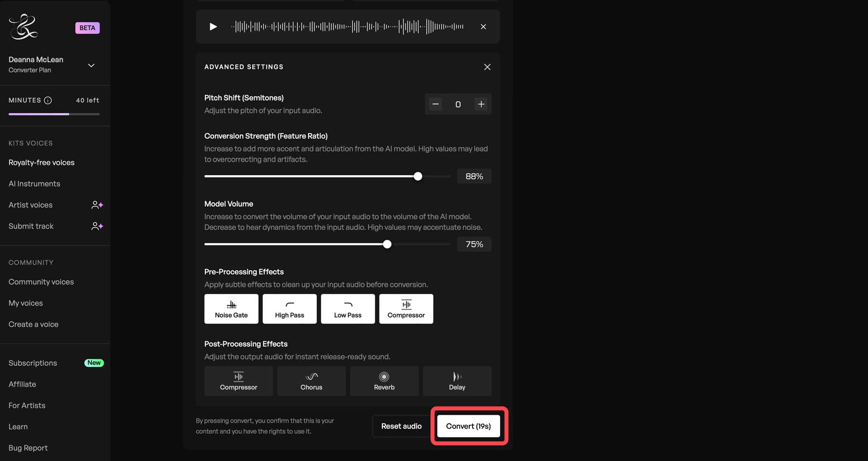Select the Chorus post-processing effect

(x=311, y=381)
